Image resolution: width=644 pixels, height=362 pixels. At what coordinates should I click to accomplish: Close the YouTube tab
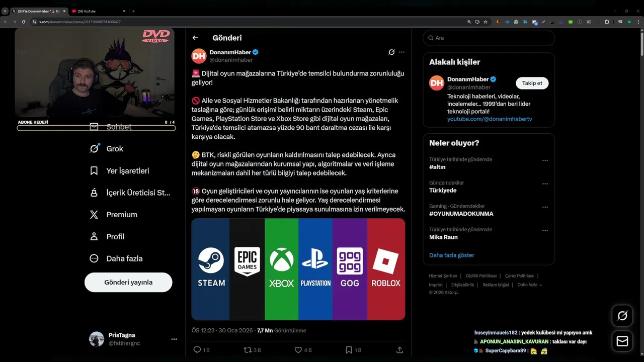[x=124, y=11]
